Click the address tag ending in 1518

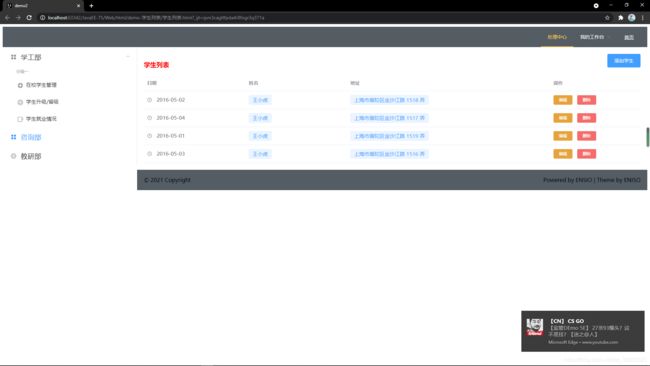(x=389, y=100)
